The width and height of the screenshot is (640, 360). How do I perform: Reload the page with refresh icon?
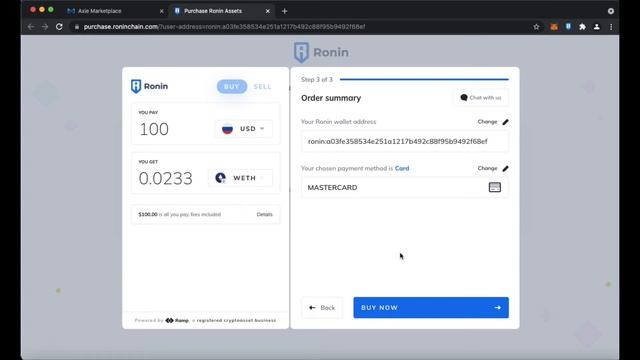pos(59,27)
